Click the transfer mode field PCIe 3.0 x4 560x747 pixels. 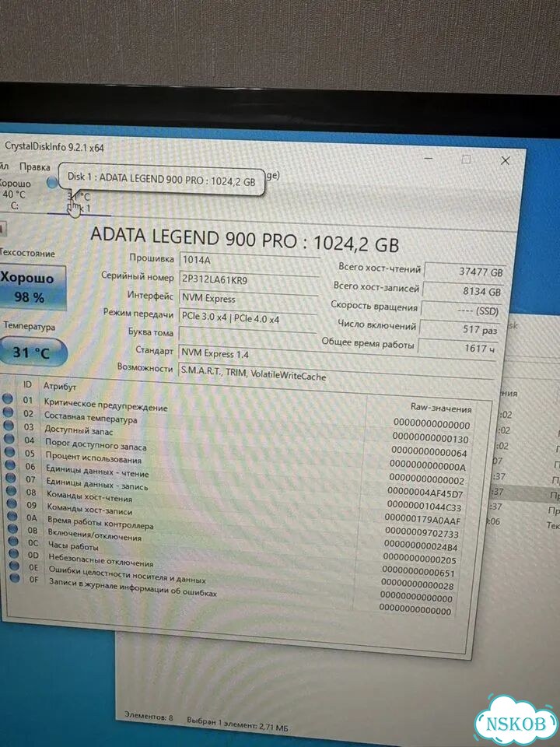247,319
